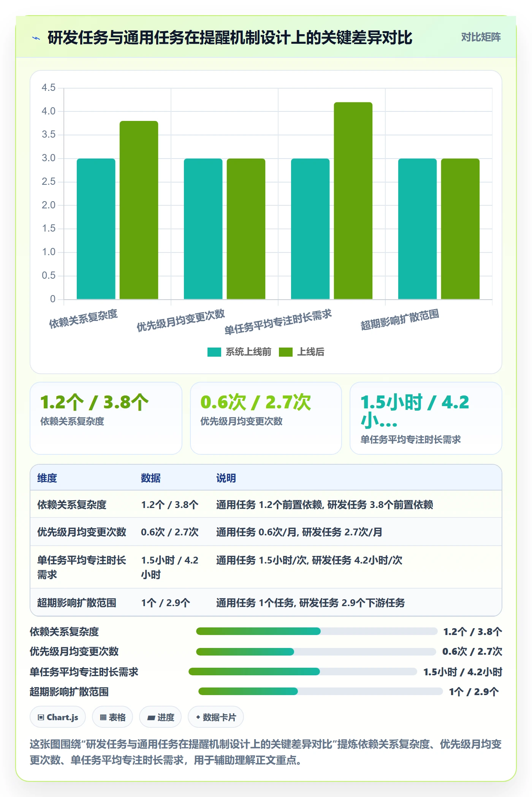Click the 依赖关系复杂度 progress bar
Viewport: 532px width, 797px height.
317,632
